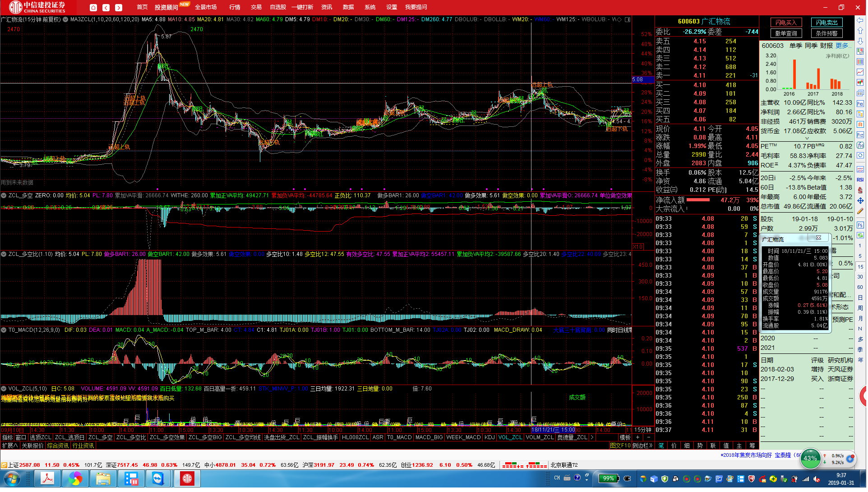The image size is (868, 492).
Task: Switch chart period to 月 (monthly)
Action: click(860, 318)
